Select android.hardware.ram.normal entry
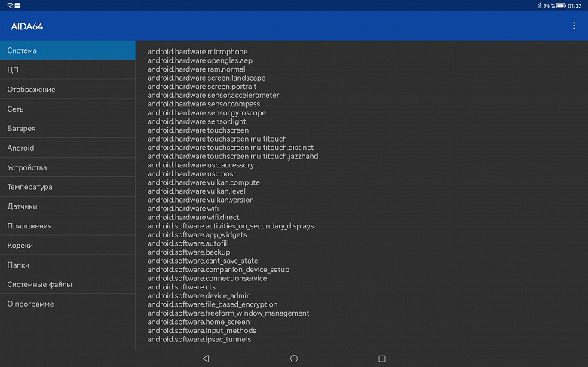The width and height of the screenshot is (588, 367). click(196, 69)
